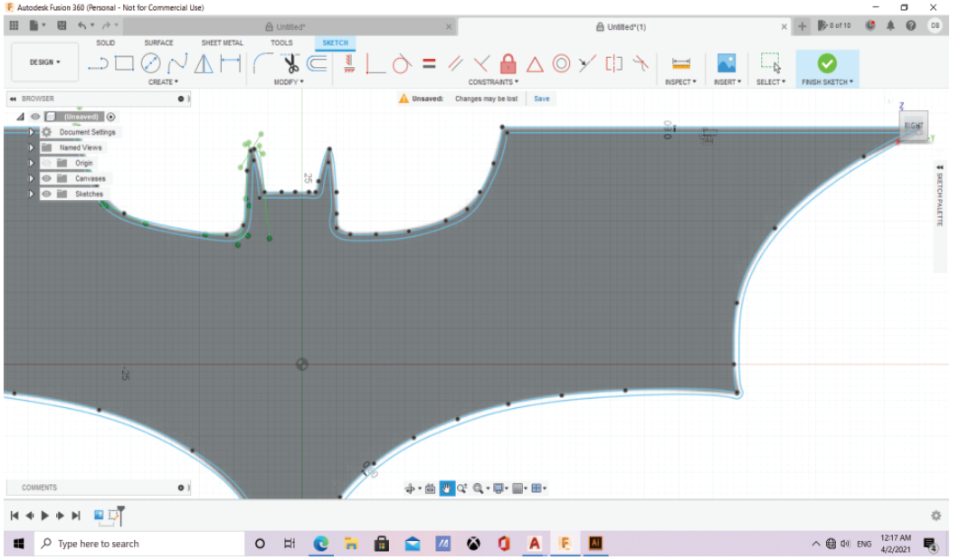Expand the Origin node

pyautogui.click(x=32, y=163)
